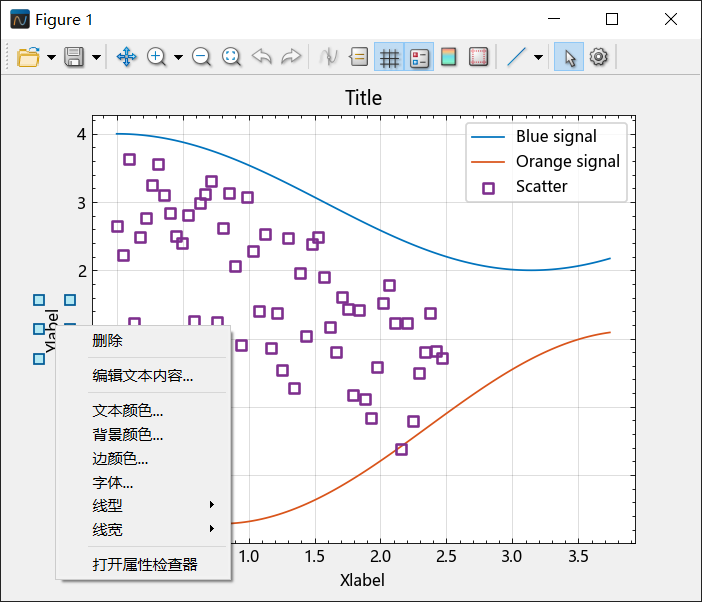Screen dimensions: 702x602
Task: Open 打开属性检查器 menu entry
Action: click(143, 565)
